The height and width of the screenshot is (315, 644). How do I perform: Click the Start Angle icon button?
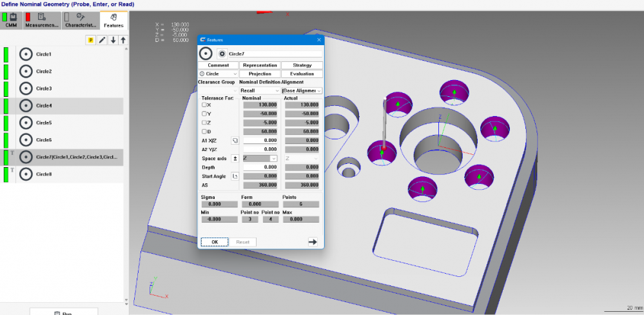coord(235,176)
